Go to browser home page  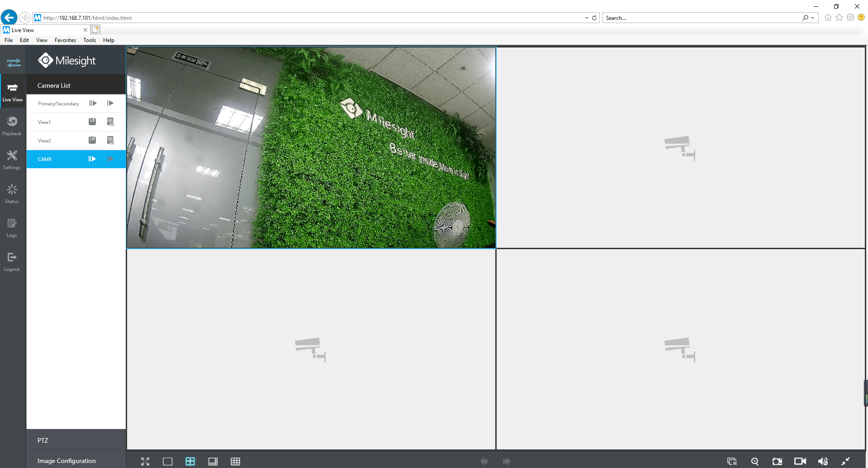click(x=828, y=18)
